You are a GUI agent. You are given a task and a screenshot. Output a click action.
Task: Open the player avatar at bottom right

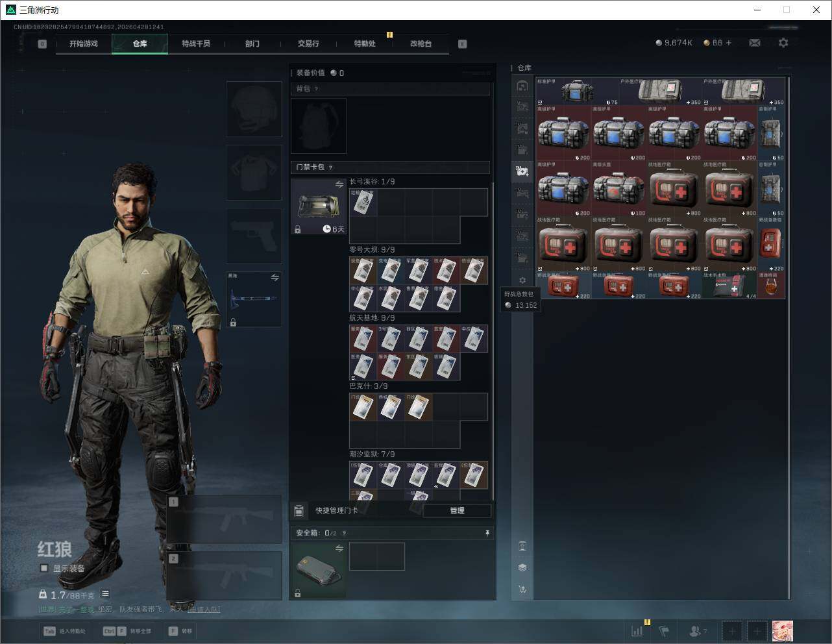click(x=783, y=630)
